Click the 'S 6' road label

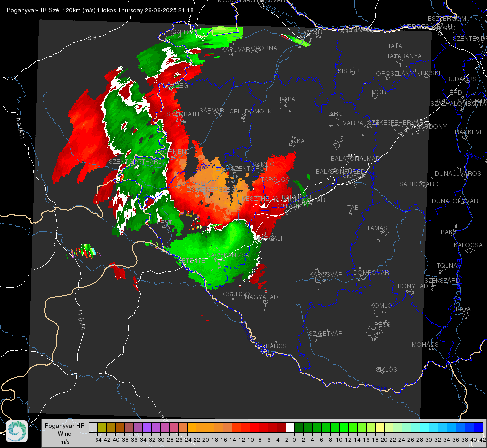92,38
